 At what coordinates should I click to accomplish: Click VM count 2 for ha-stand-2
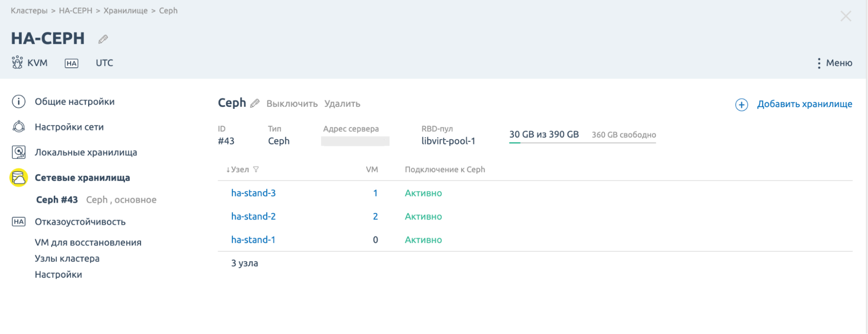(x=375, y=216)
